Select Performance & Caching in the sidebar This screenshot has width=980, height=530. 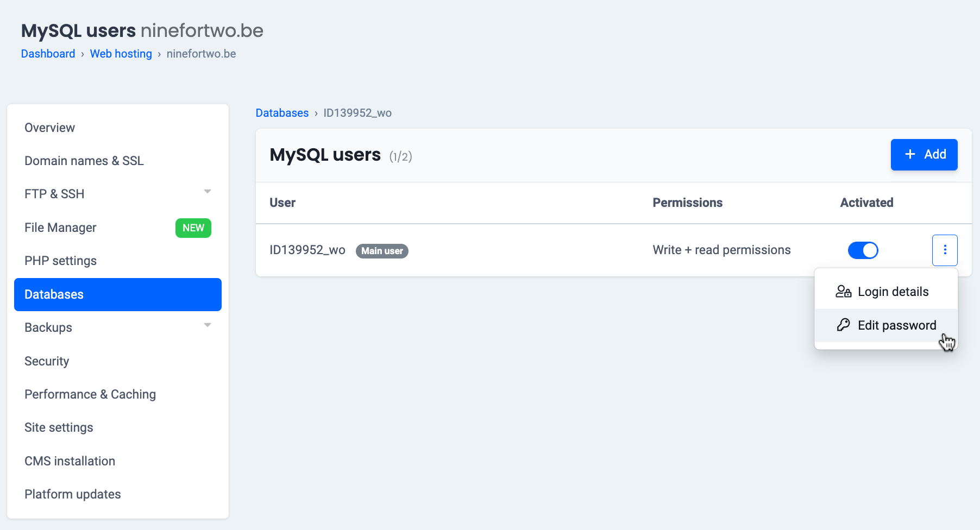click(x=90, y=394)
